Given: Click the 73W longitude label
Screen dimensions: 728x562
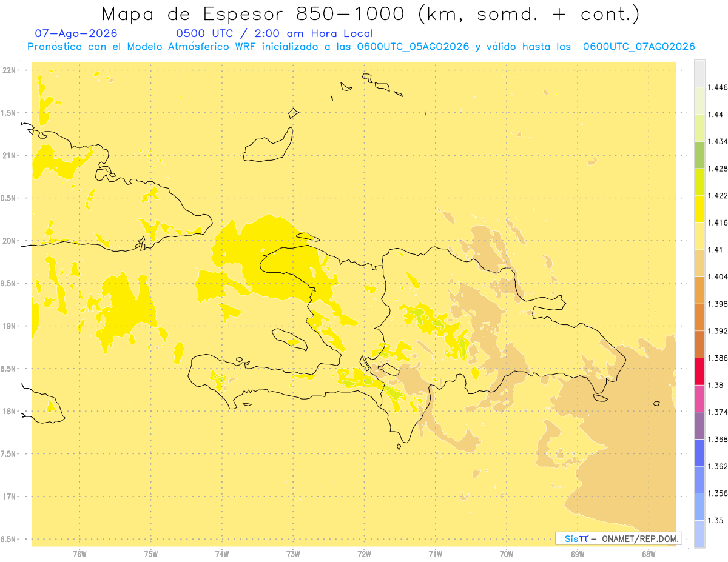Looking at the screenshot, I should (x=293, y=554).
